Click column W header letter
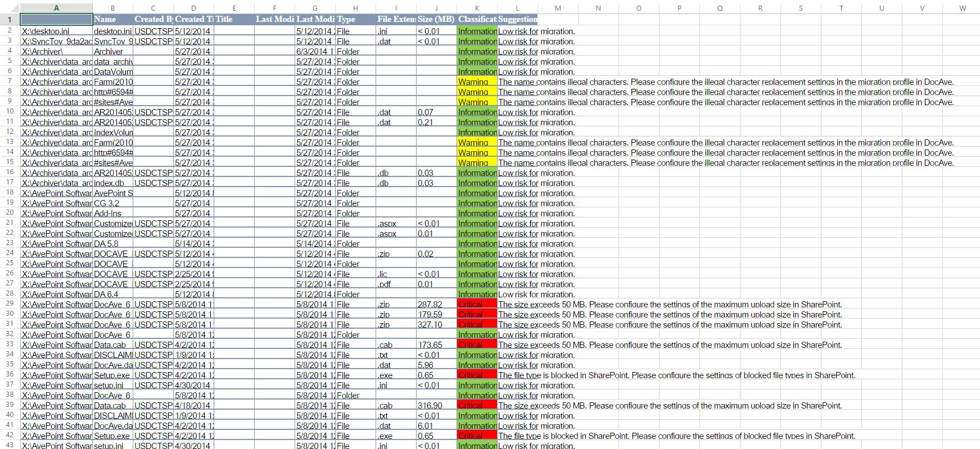 [963, 8]
